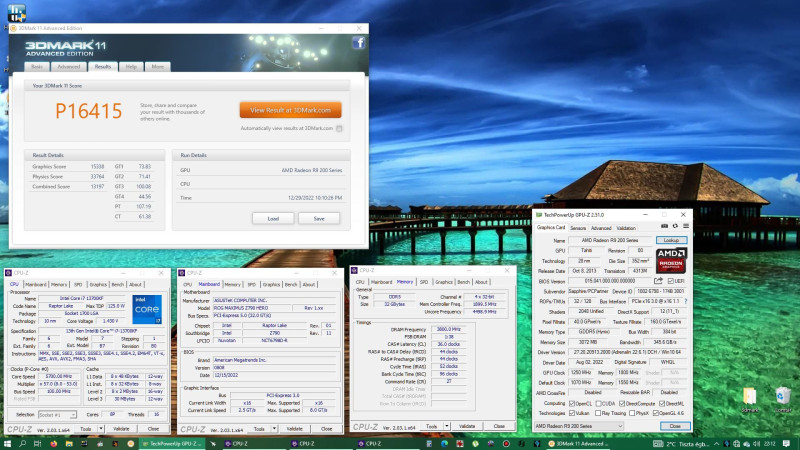The height and width of the screenshot is (450, 800).
Task: Click the GPU name field AMD Radeon R9 200 Series
Action: click(610, 240)
